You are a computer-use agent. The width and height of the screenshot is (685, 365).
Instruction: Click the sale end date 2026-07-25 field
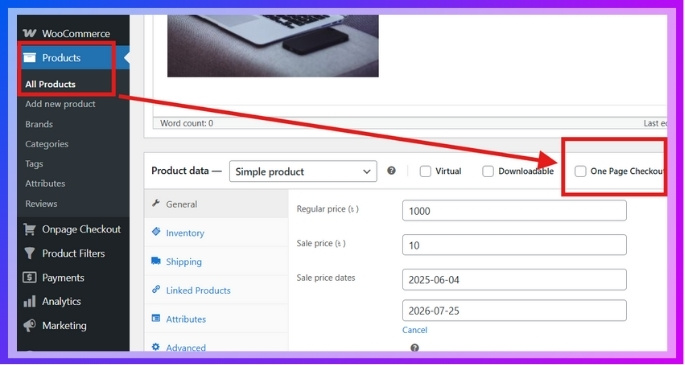514,311
